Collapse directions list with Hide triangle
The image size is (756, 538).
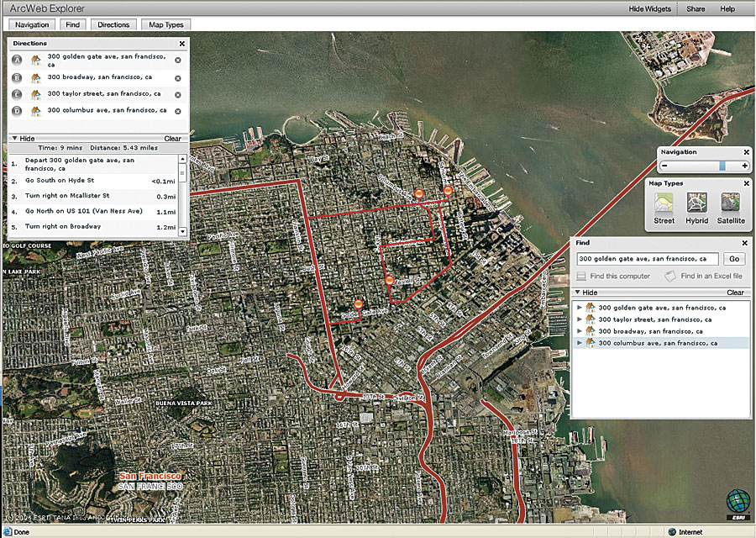coord(14,139)
